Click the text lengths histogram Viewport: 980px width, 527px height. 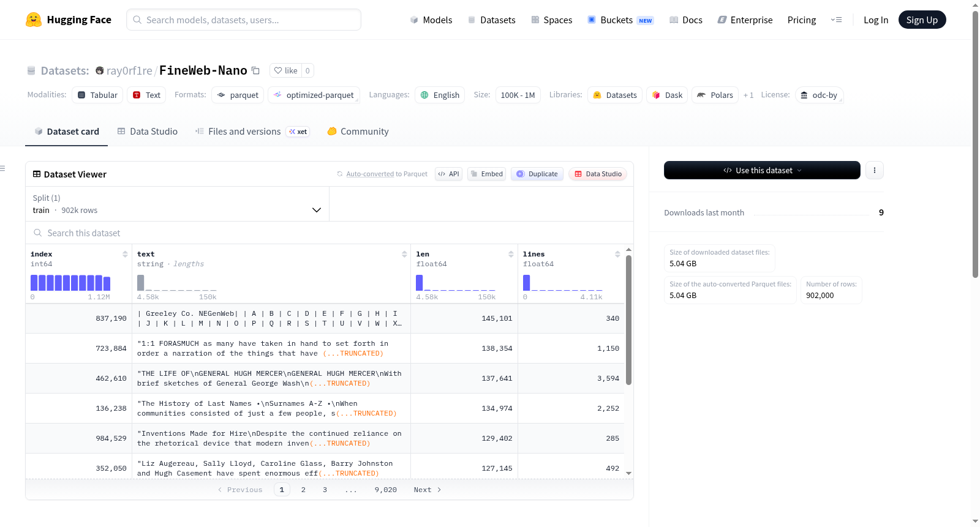click(x=177, y=283)
